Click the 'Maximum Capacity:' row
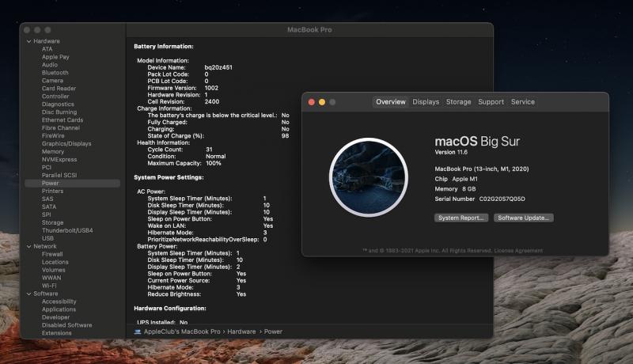Screen dimensions: 633x364 pos(184,163)
